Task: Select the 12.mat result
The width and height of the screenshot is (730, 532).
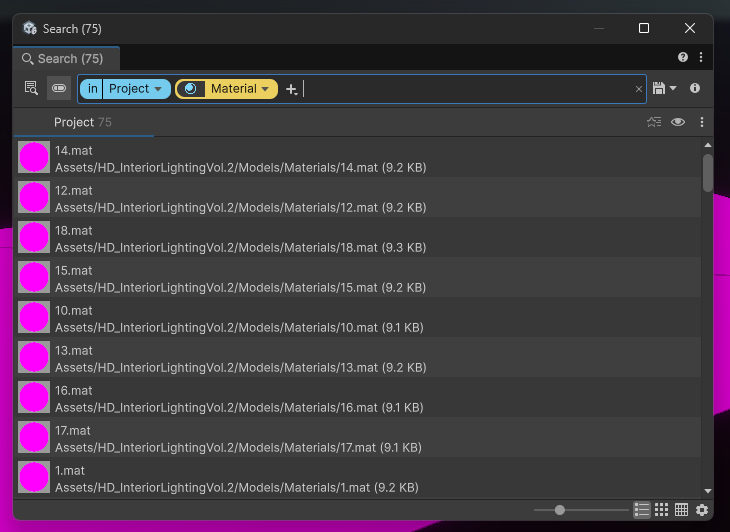Action: pyautogui.click(x=358, y=197)
